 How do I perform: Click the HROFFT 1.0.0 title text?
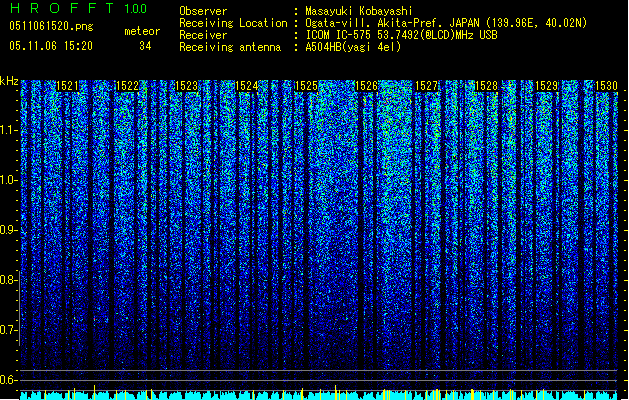[x=78, y=8]
